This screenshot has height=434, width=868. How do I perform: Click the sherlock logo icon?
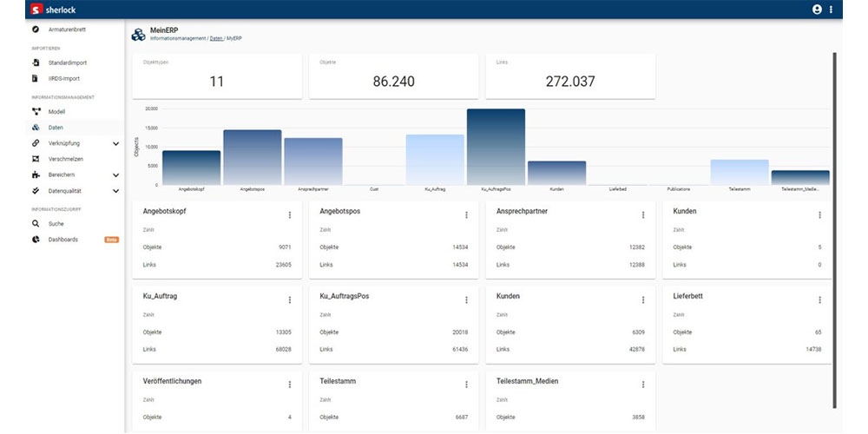[x=36, y=10]
